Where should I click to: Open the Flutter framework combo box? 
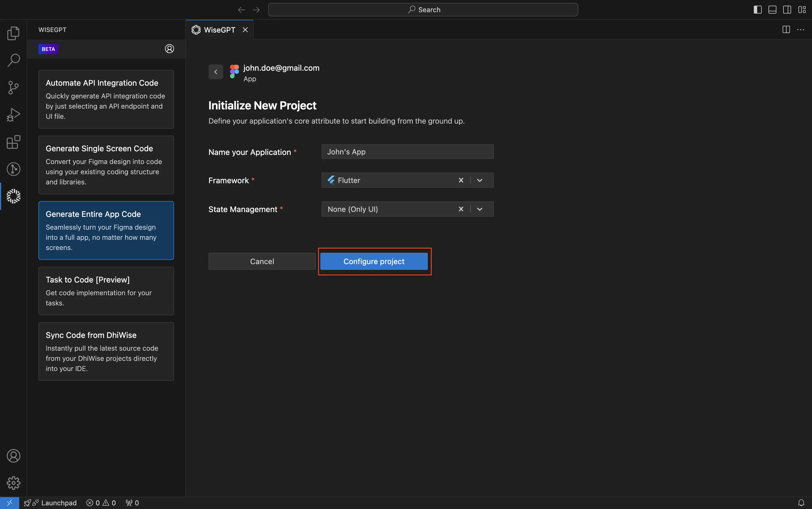pyautogui.click(x=407, y=180)
